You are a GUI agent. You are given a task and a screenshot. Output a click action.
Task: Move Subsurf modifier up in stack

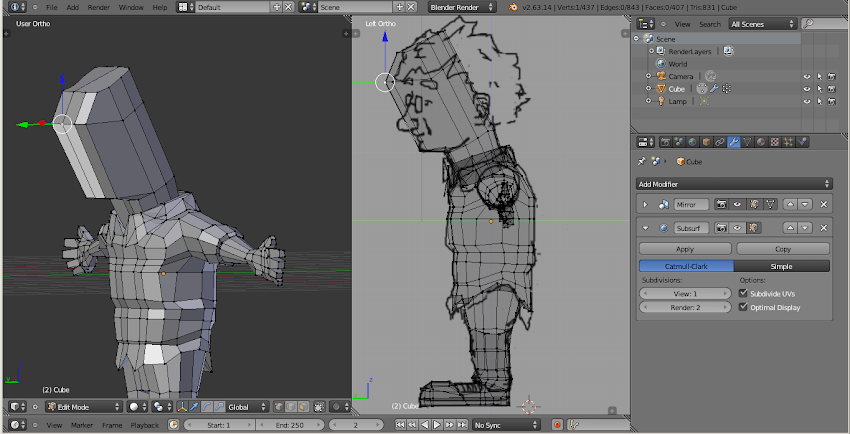790,228
